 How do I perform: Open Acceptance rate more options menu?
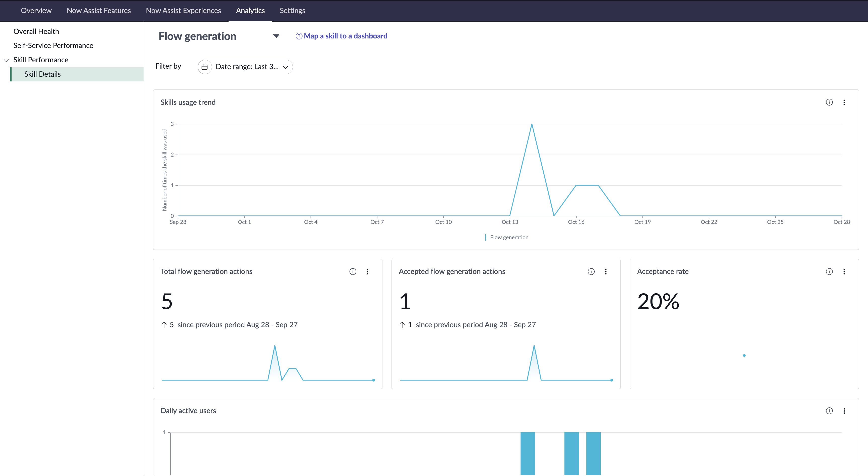(844, 271)
